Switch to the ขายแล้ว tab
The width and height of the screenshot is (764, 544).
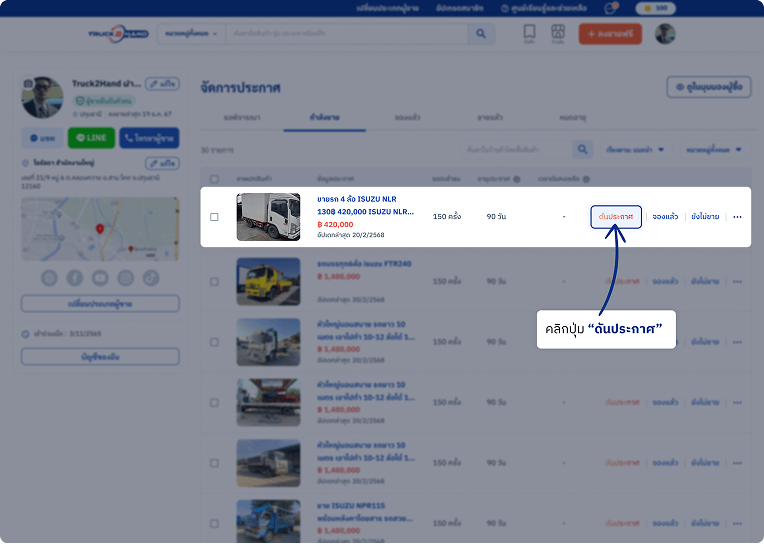coord(490,117)
